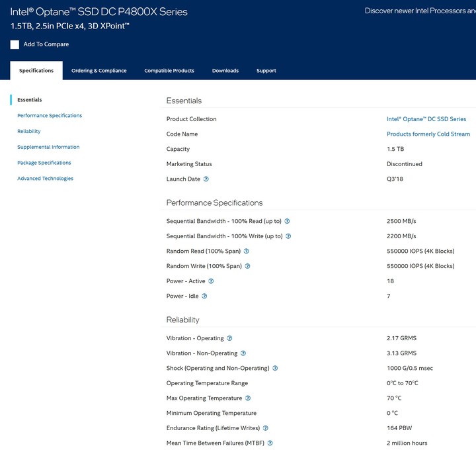Select the 2500 MB/s read value

pyautogui.click(x=401, y=221)
